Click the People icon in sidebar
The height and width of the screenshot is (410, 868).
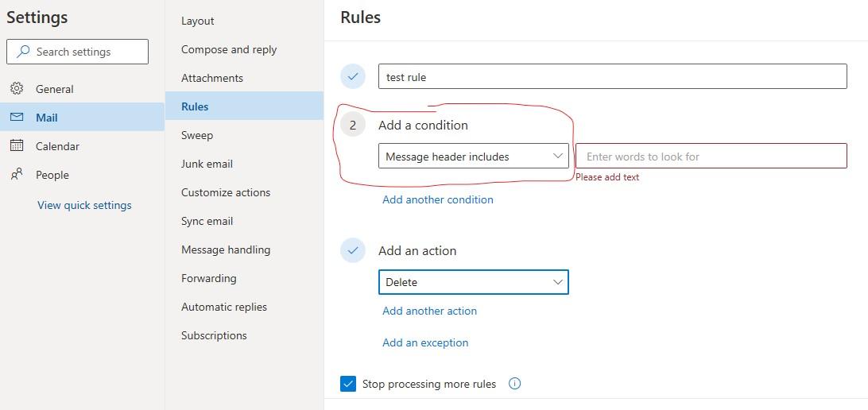17,175
